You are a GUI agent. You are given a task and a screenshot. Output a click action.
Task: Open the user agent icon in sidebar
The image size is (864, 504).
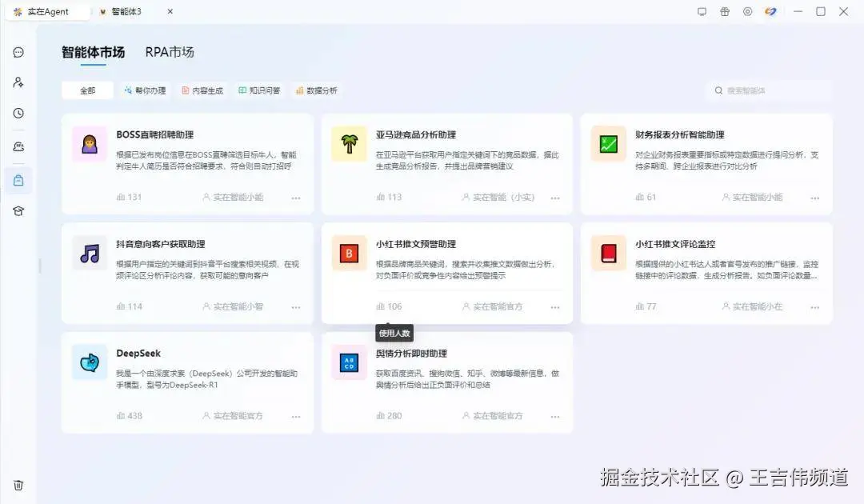tap(18, 82)
